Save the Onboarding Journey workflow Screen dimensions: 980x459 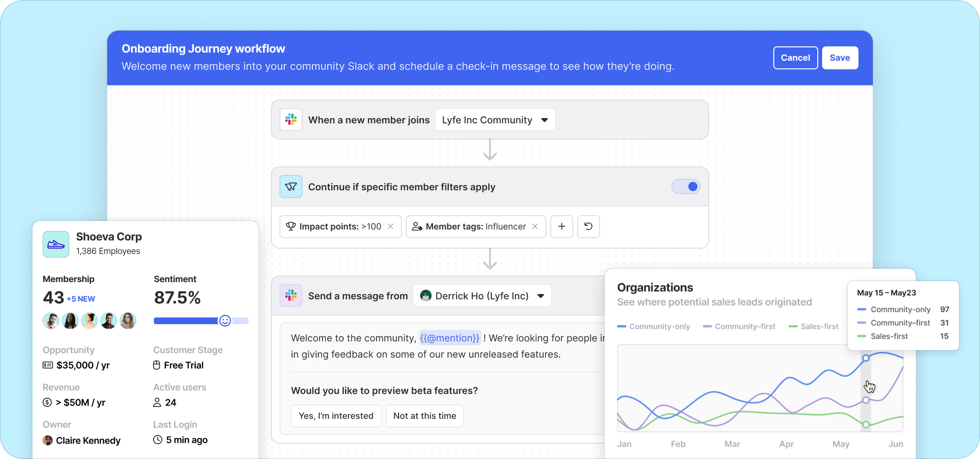click(x=840, y=58)
